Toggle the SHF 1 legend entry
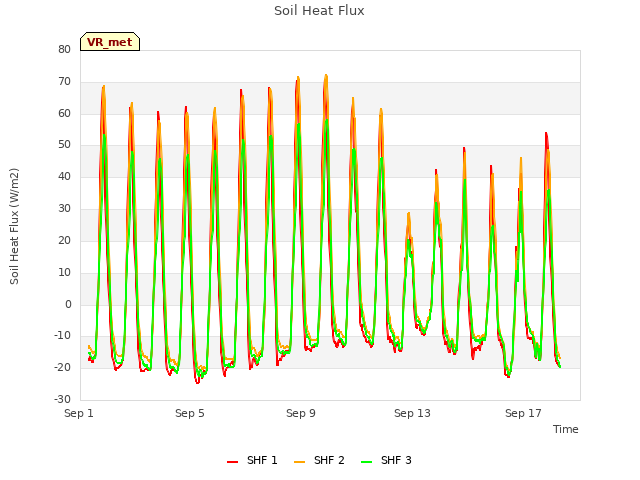640x480 pixels. tap(252, 460)
